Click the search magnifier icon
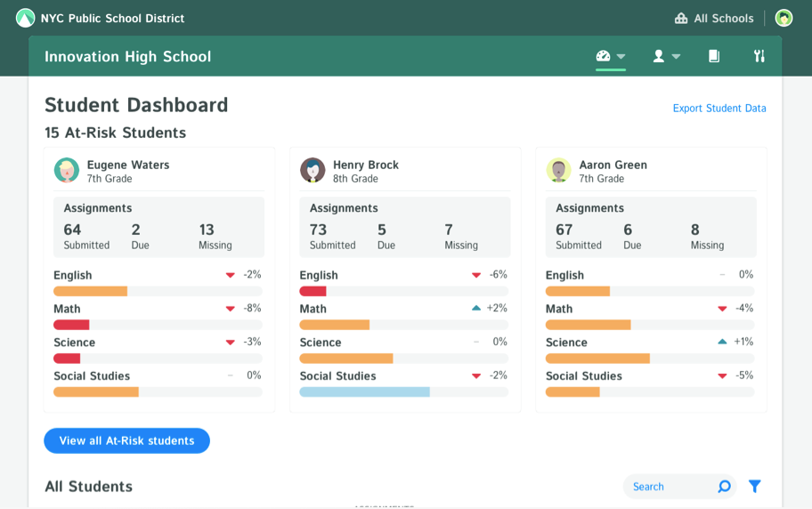This screenshot has height=509, width=812. click(724, 486)
